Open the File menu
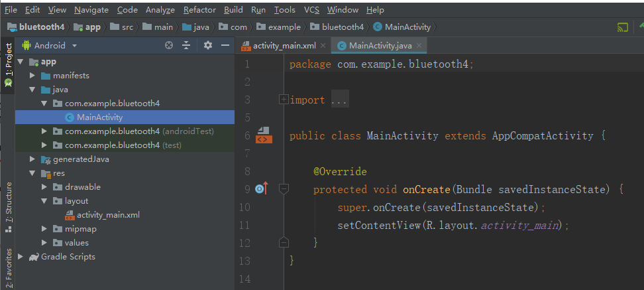 pyautogui.click(x=11, y=9)
